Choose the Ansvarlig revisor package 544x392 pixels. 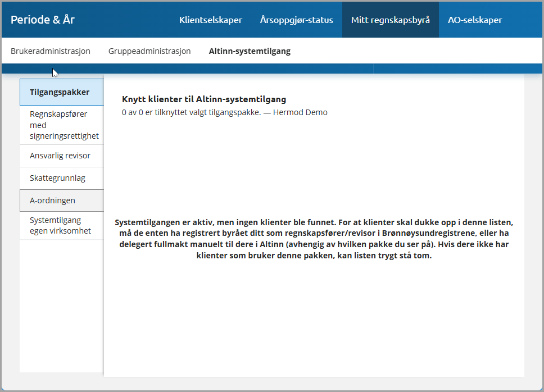(62, 156)
